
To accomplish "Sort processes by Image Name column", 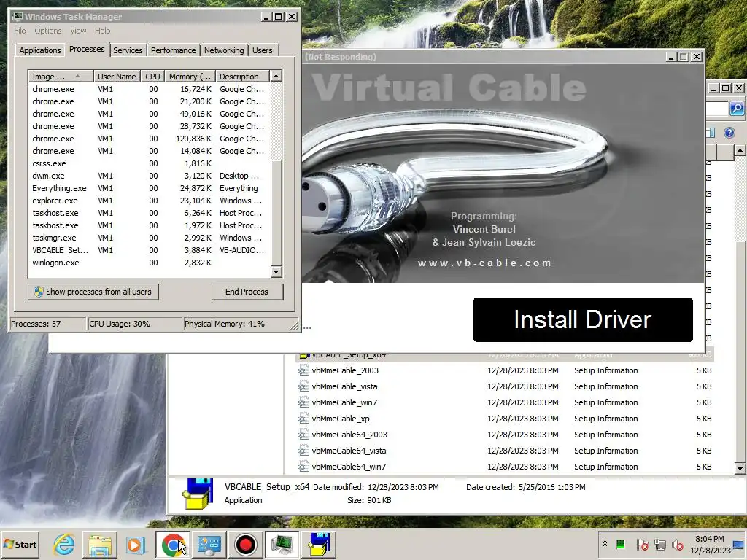I will click(x=61, y=76).
